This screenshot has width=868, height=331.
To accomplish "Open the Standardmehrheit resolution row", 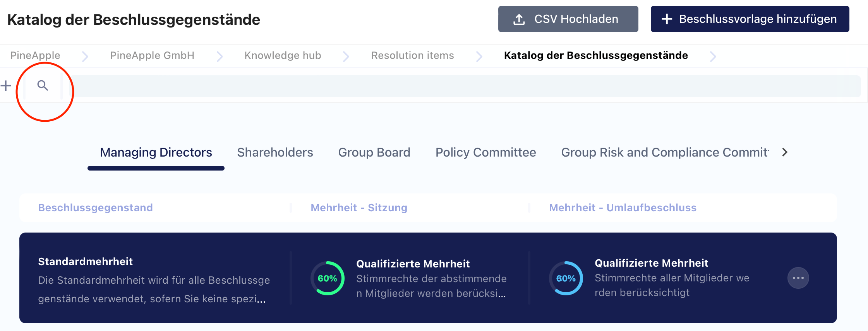I will 428,278.
